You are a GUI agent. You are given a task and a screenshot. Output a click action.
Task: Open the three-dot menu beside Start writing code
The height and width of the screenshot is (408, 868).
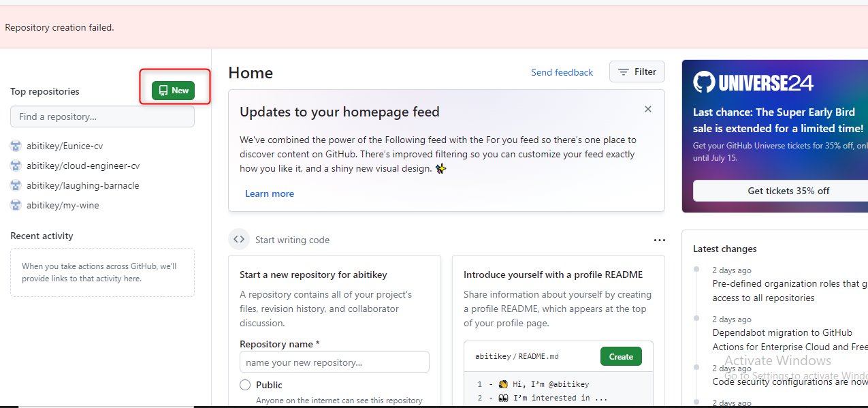pos(659,240)
